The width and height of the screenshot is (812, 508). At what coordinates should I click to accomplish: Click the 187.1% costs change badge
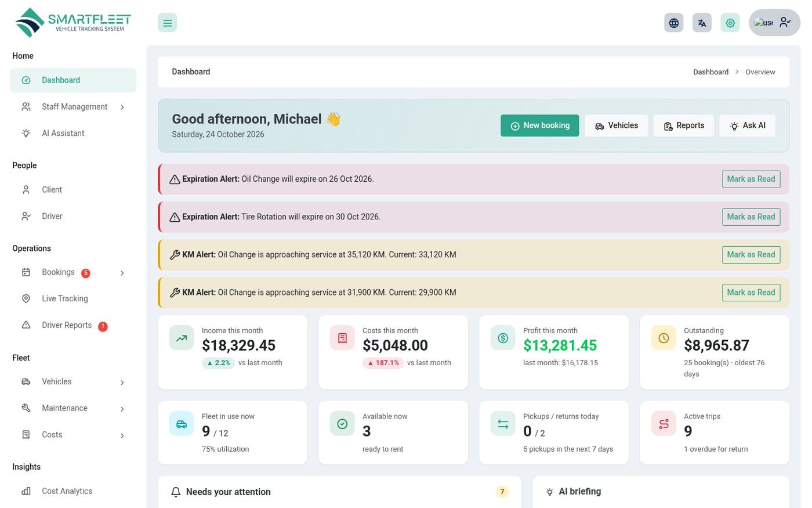pyautogui.click(x=383, y=363)
